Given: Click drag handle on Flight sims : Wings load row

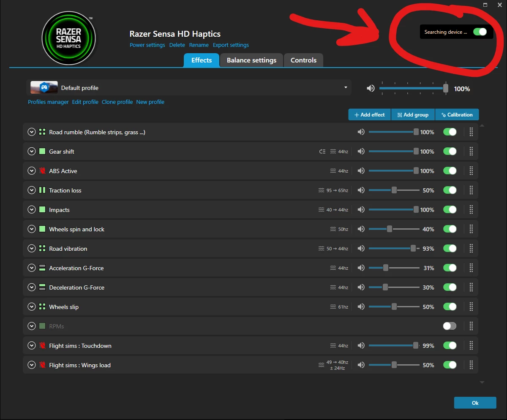Looking at the screenshot, I should point(471,365).
